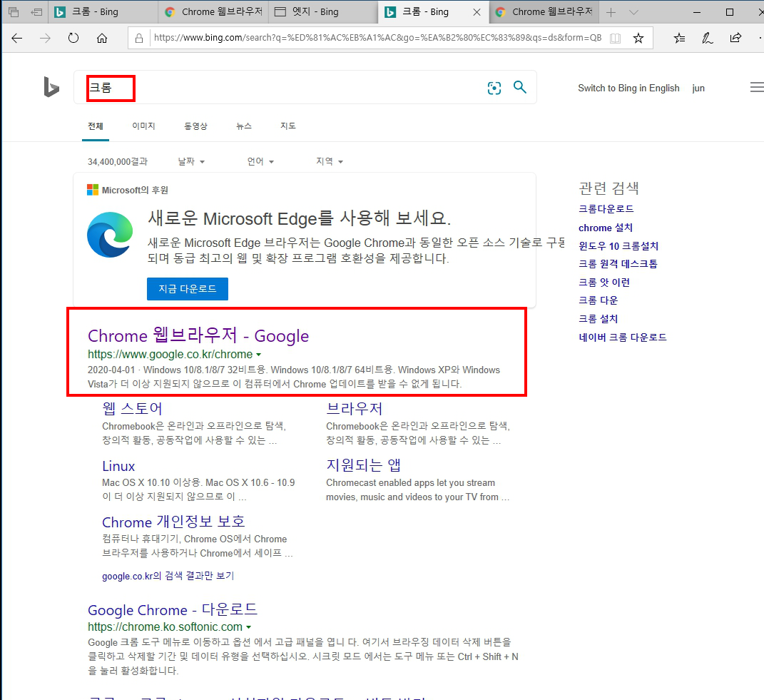Switch to Chrome 웹브라우저 tab beside first Bing tab

tap(214, 12)
